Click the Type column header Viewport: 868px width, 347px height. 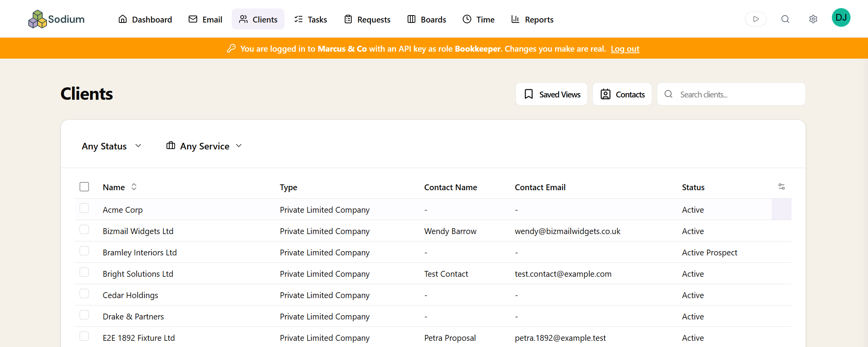click(288, 187)
